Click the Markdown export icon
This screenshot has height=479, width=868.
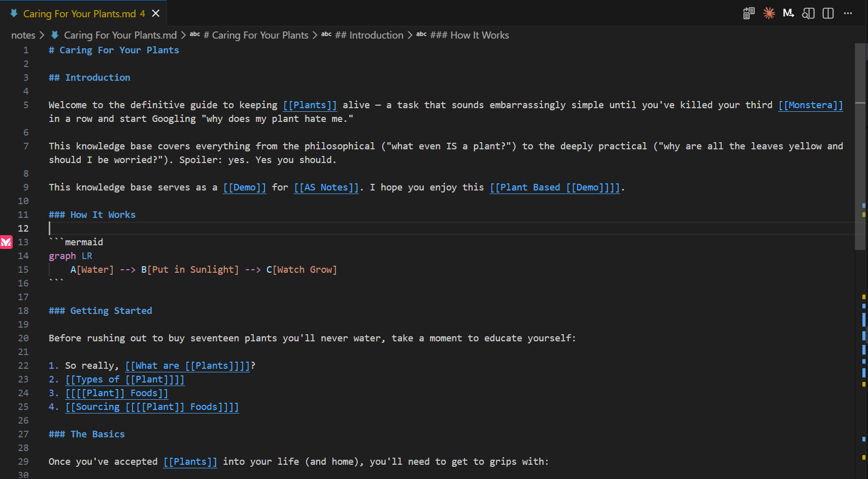(788, 13)
